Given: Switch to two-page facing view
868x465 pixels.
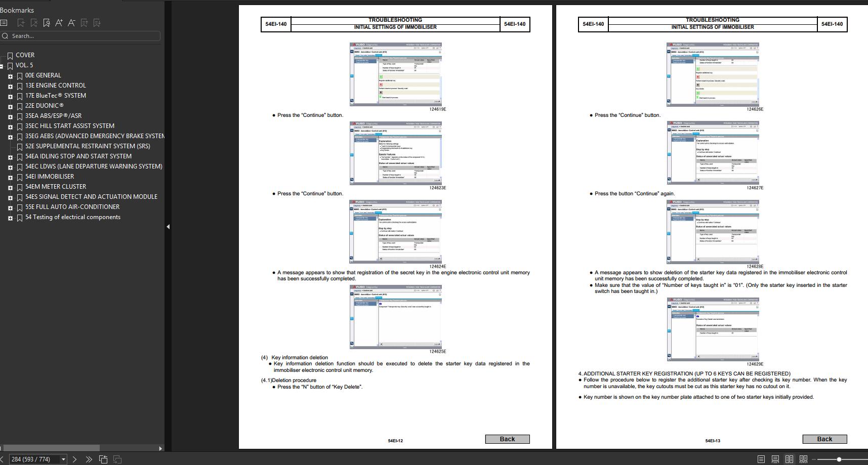Looking at the screenshot, I should (789, 459).
